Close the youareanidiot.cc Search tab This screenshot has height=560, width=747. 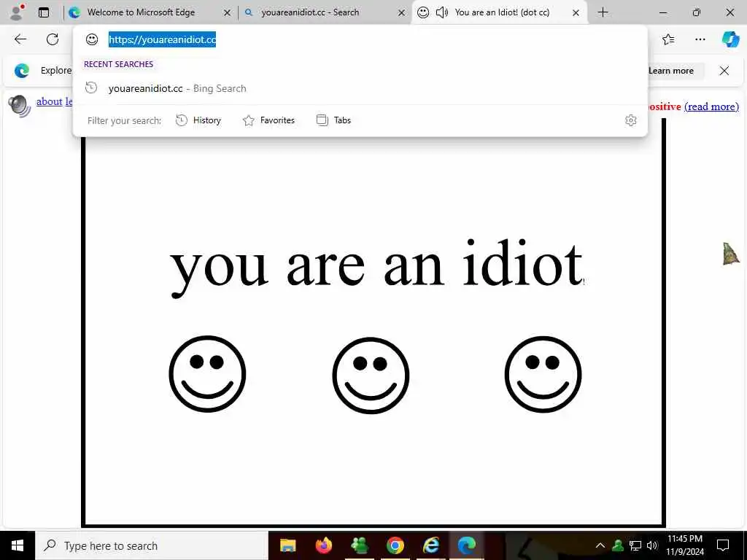(402, 13)
